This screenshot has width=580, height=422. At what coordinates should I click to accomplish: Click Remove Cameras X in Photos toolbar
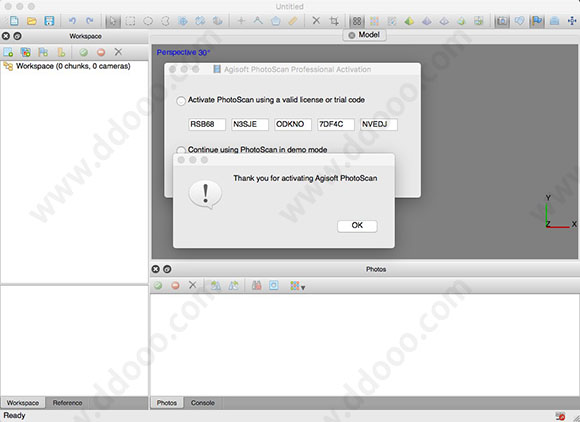click(x=192, y=285)
